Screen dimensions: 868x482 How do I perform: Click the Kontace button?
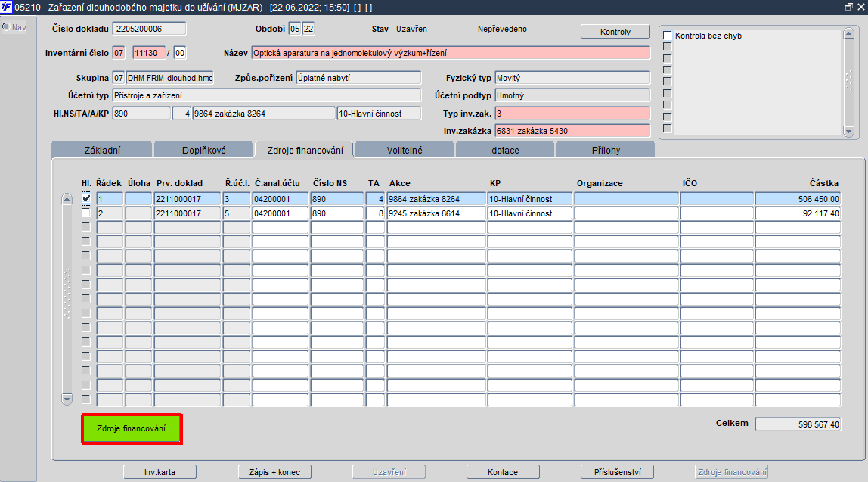503,472
